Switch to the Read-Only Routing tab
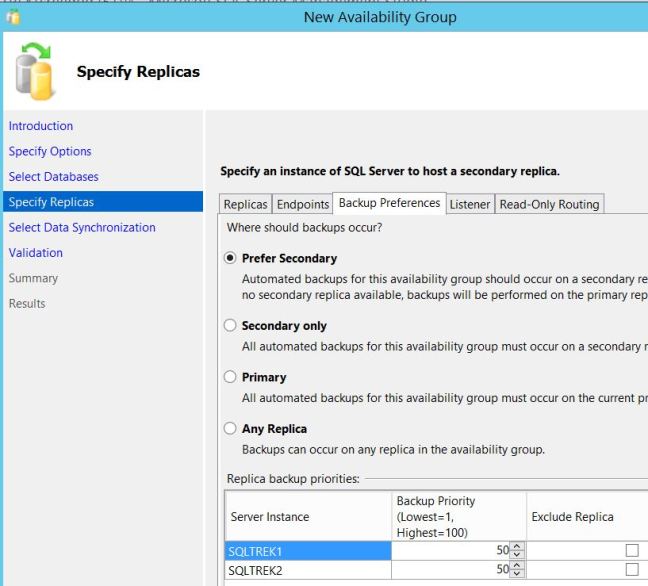648x586 pixels. 549,204
